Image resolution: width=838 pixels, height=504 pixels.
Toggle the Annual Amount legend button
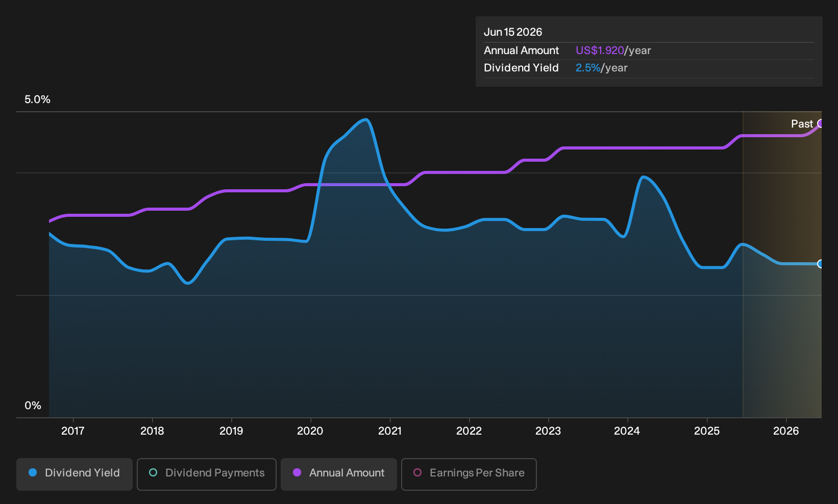(339, 474)
